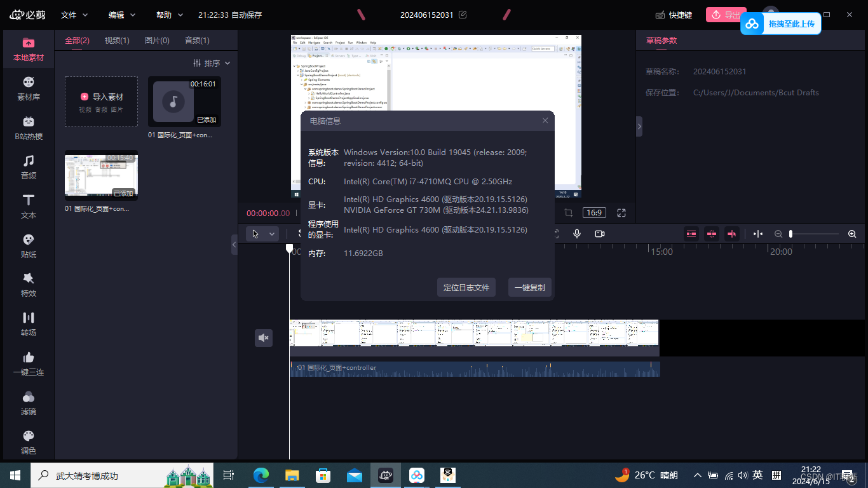Select the audio clip on the timeline

[x=474, y=369]
